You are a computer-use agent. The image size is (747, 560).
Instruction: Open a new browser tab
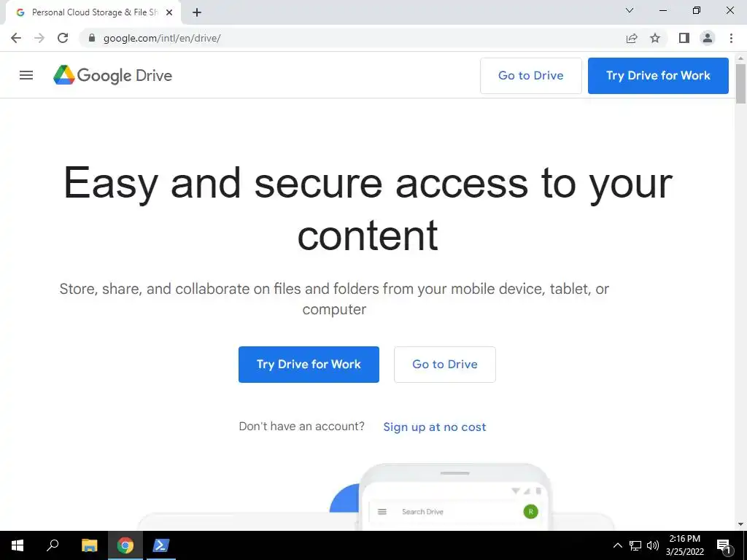click(x=197, y=12)
